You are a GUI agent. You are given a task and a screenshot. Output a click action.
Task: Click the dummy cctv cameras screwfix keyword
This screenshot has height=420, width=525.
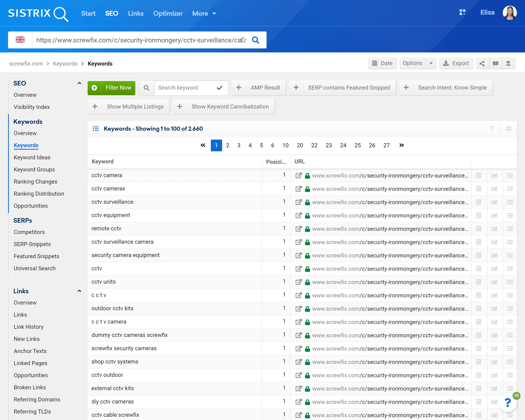(130, 335)
